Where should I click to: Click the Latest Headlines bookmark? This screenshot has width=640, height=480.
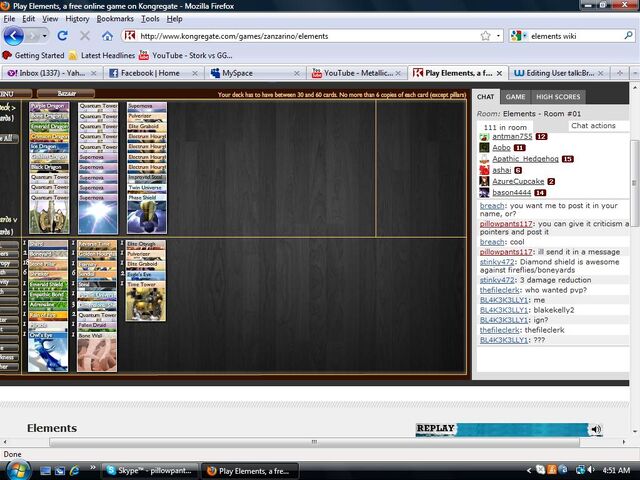(112, 55)
